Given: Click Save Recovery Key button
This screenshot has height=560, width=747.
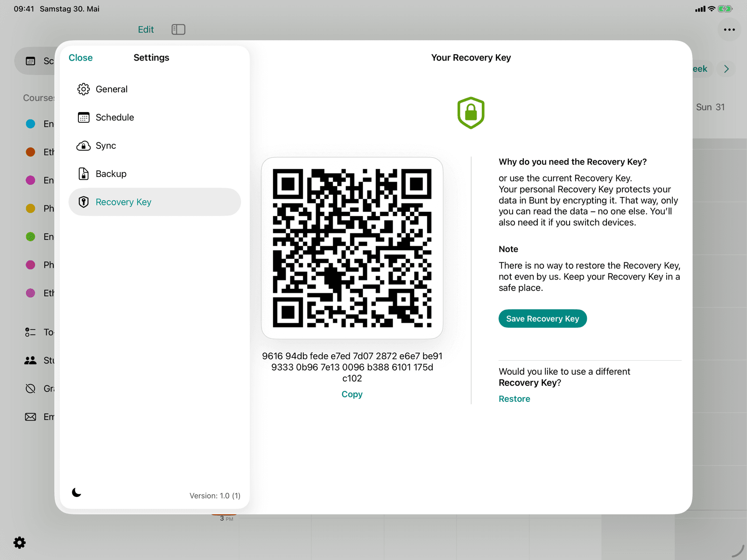Looking at the screenshot, I should coord(543,319).
